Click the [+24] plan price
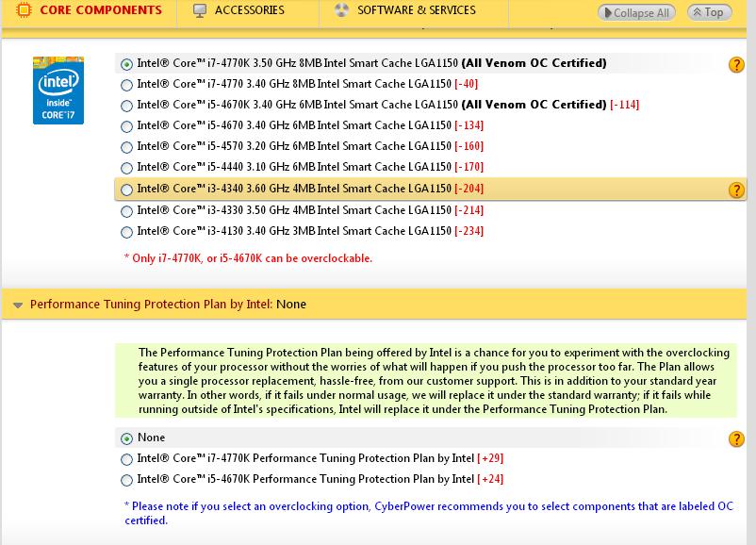 point(490,479)
